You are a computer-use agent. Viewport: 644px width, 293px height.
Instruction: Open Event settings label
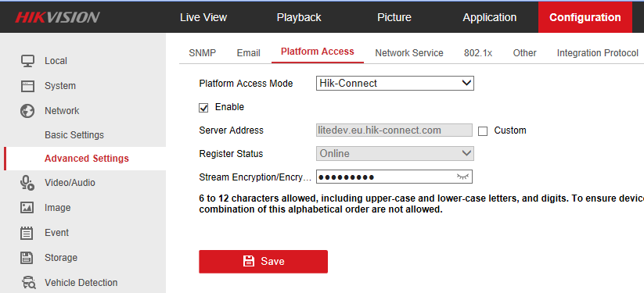coord(56,233)
